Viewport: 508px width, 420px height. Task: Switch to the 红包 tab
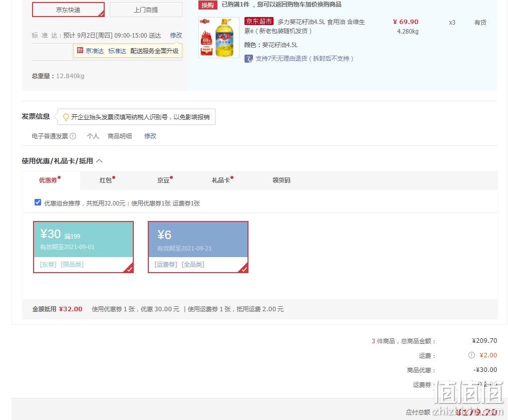tap(106, 180)
